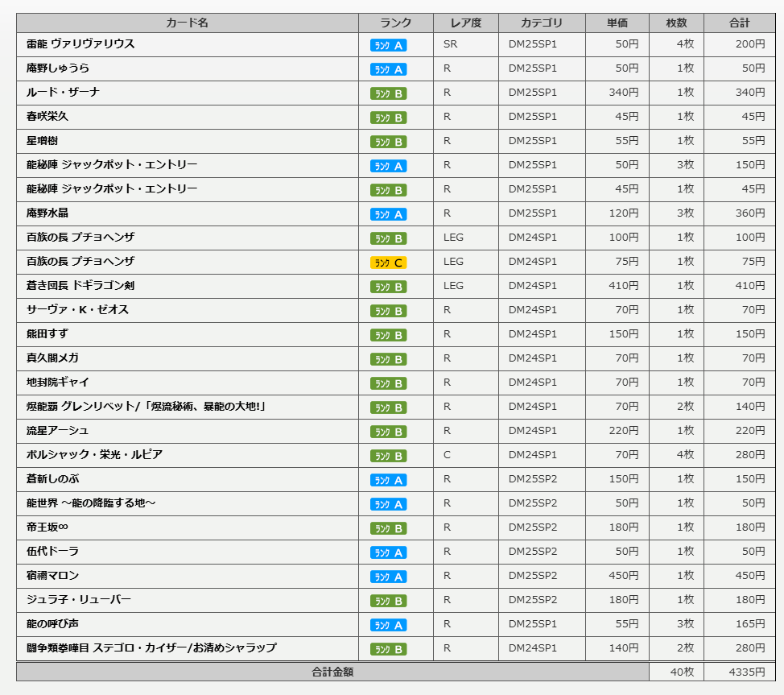Click DM24SP1 category in 熊田すず row
Image resolution: width=784 pixels, height=695 pixels.
click(x=533, y=333)
